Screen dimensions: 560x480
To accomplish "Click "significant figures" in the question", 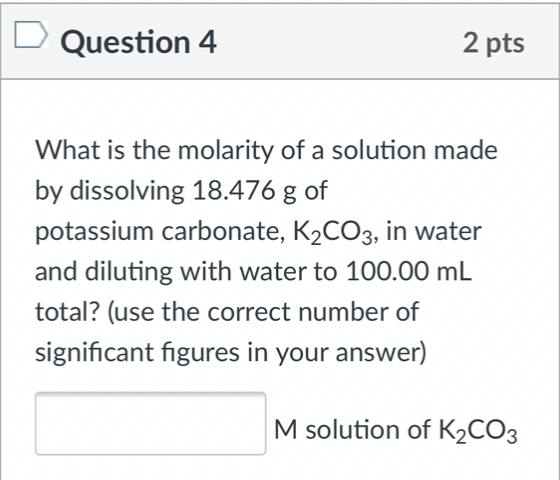I will [x=137, y=353].
